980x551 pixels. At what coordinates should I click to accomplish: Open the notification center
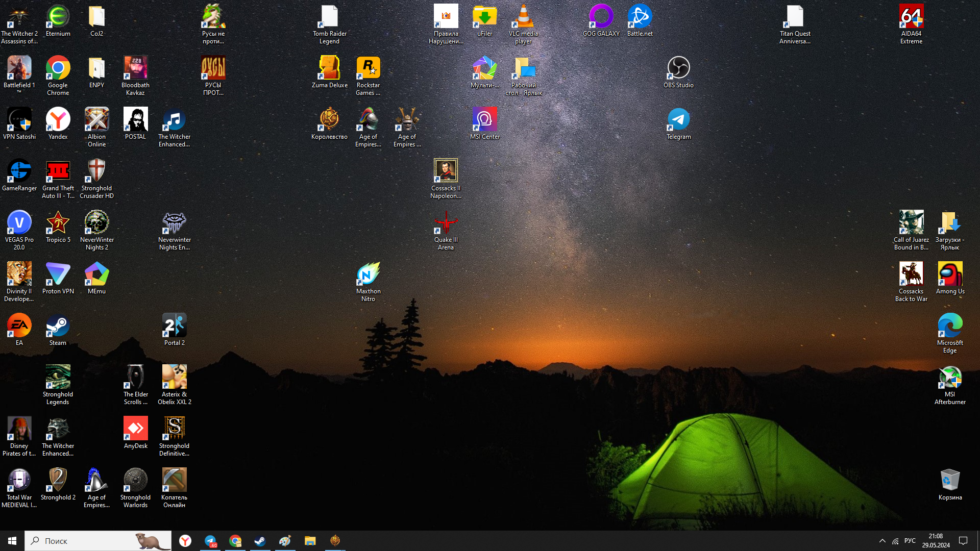[963, 541]
